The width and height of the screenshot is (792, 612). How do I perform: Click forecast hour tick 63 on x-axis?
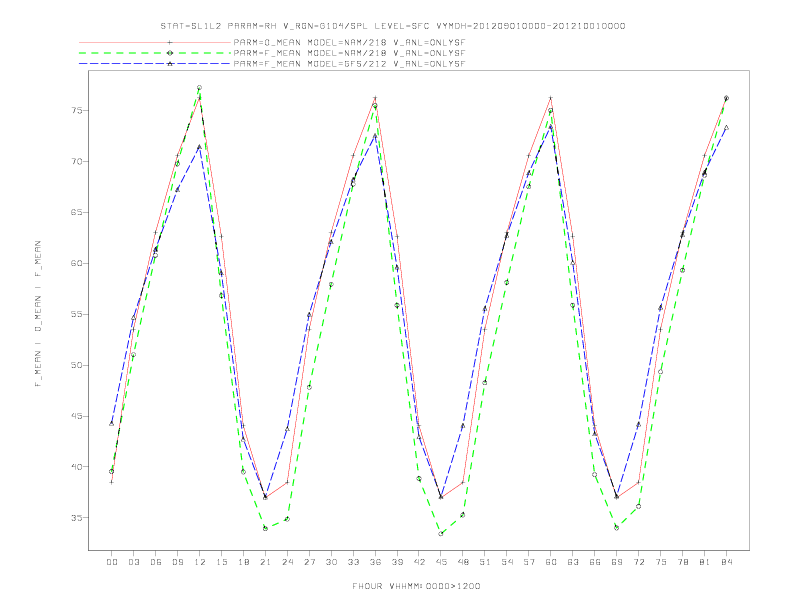point(573,562)
